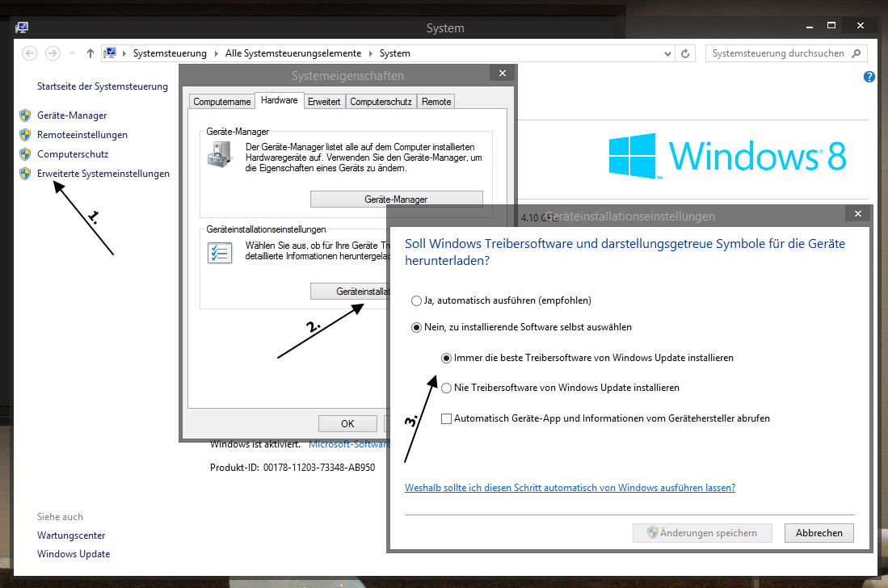Click the forward arrow in the System window
Screen dimensions: 888x588
(x=53, y=53)
